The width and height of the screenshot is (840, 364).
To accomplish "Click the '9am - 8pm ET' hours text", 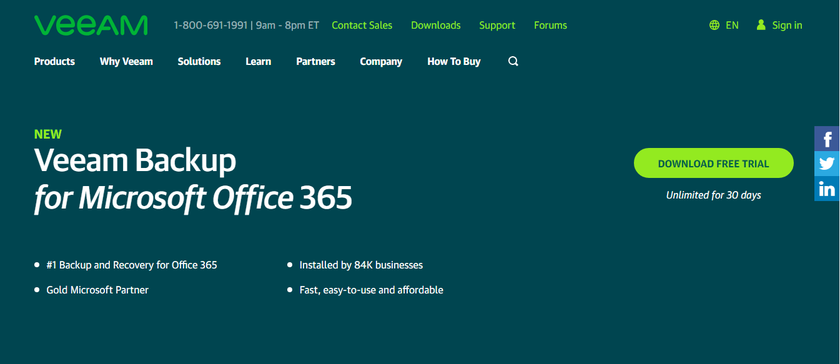I will (287, 25).
